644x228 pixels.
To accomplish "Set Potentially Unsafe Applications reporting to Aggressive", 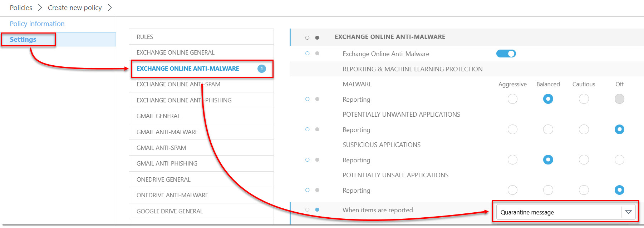I will click(512, 190).
